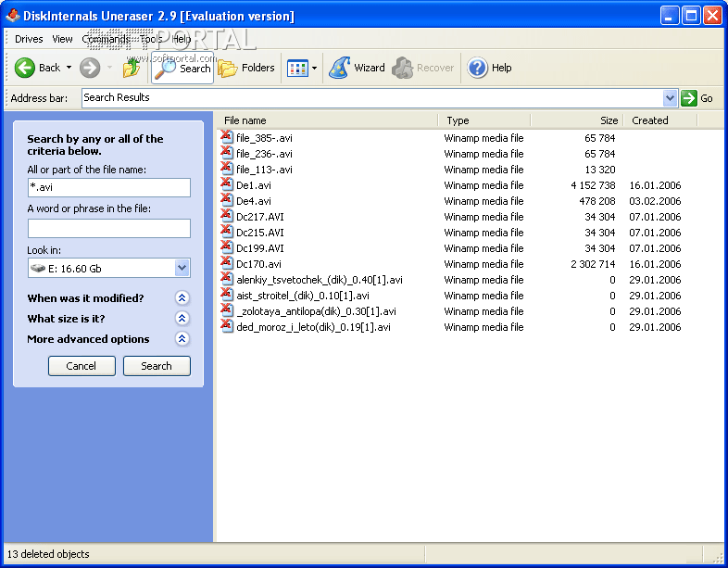Click file name Dc217.AVI
This screenshot has height=568, width=728.
(260, 217)
